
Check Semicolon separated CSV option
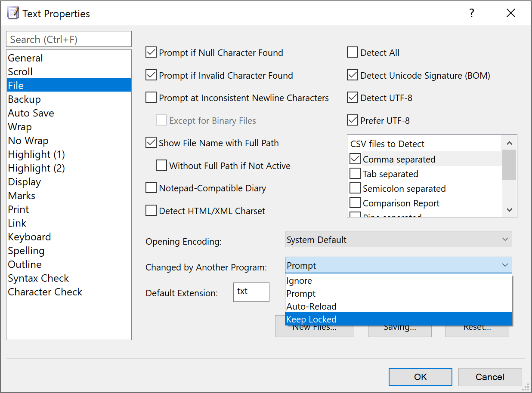pyautogui.click(x=355, y=188)
